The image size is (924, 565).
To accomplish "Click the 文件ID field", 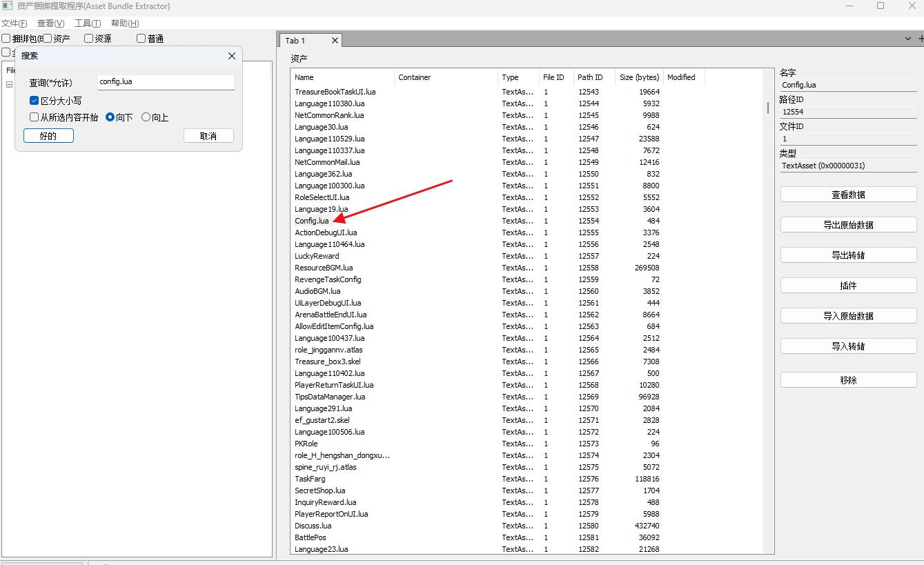I will tap(848, 139).
